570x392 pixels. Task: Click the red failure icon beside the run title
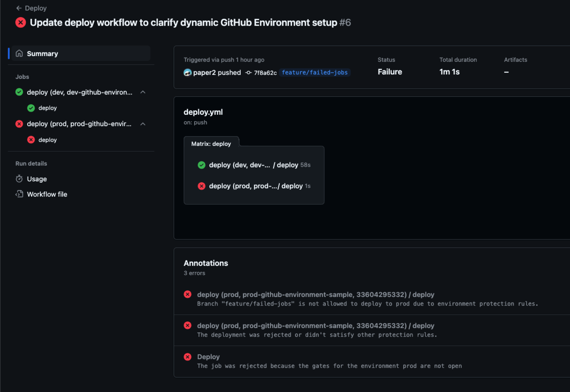click(x=20, y=22)
